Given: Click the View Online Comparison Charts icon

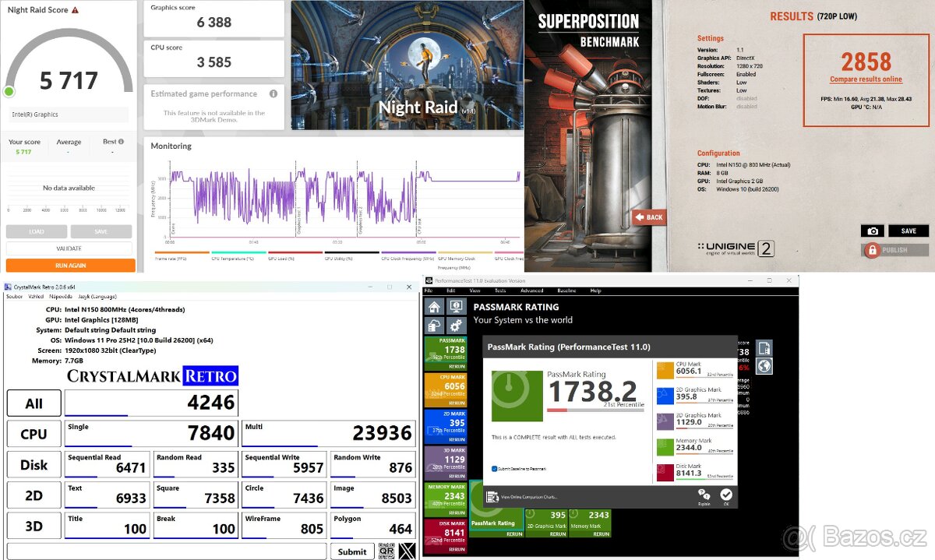Looking at the screenshot, I should (x=492, y=496).
